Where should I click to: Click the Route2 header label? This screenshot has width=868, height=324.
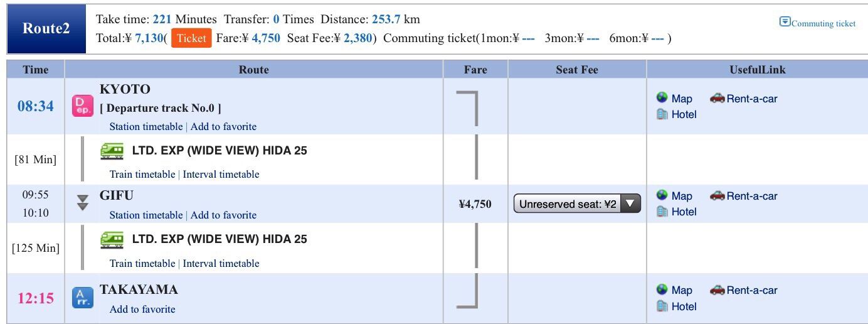point(46,29)
